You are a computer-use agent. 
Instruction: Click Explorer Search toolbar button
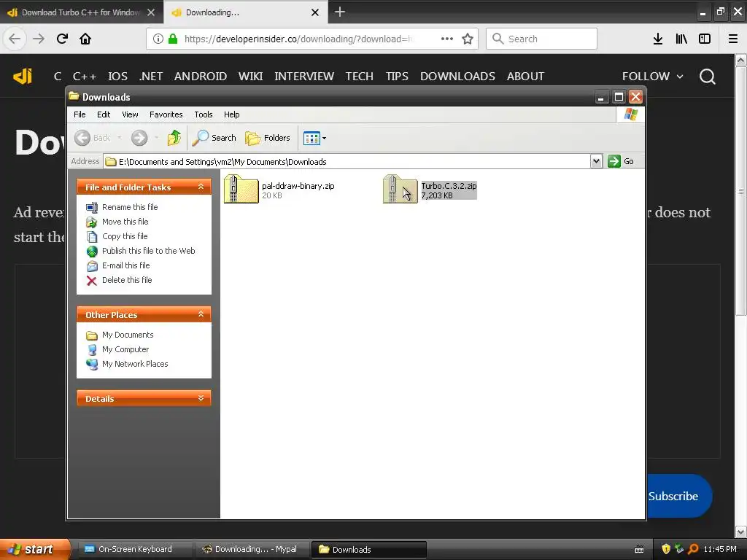coord(214,138)
